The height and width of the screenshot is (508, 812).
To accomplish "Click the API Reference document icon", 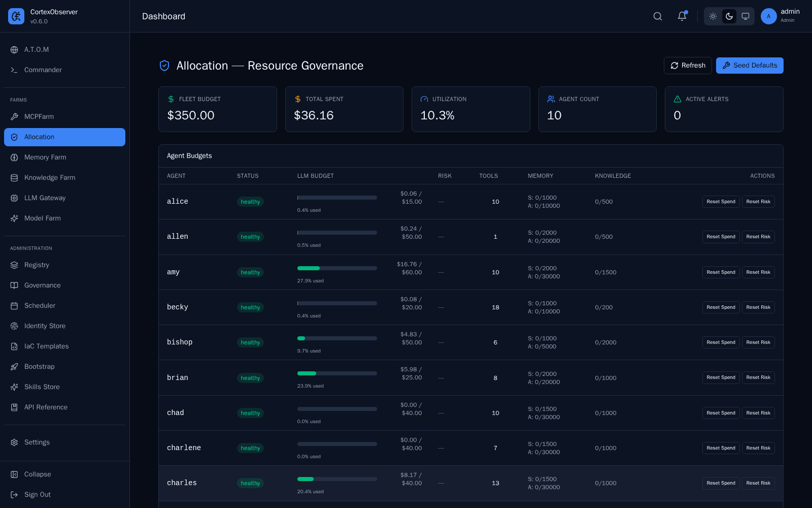I will 14,407.
